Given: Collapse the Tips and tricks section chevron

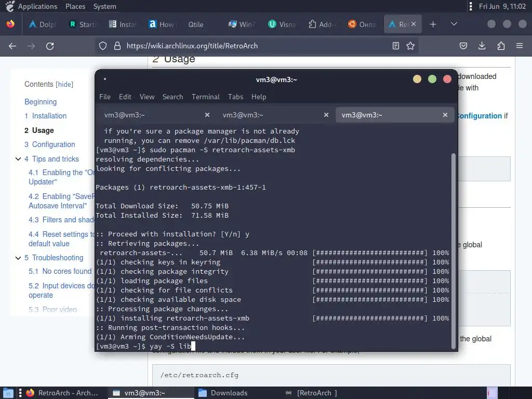Looking at the screenshot, I should [18, 159].
